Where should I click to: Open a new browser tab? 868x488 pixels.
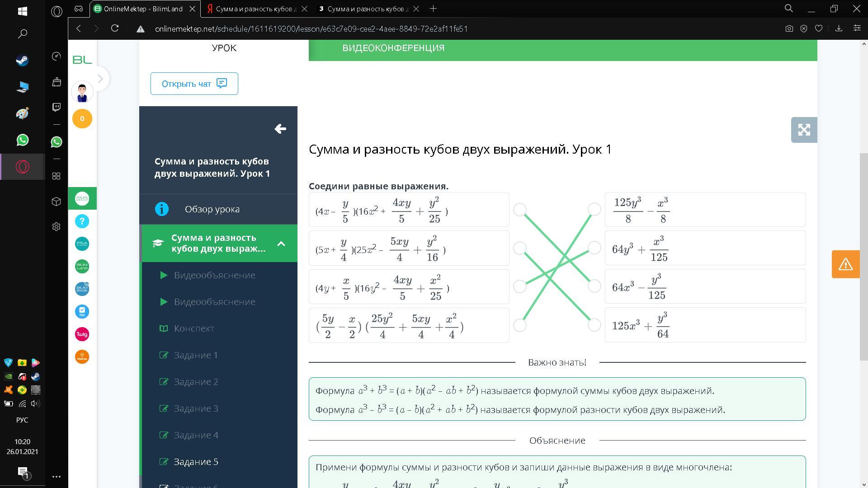433,9
